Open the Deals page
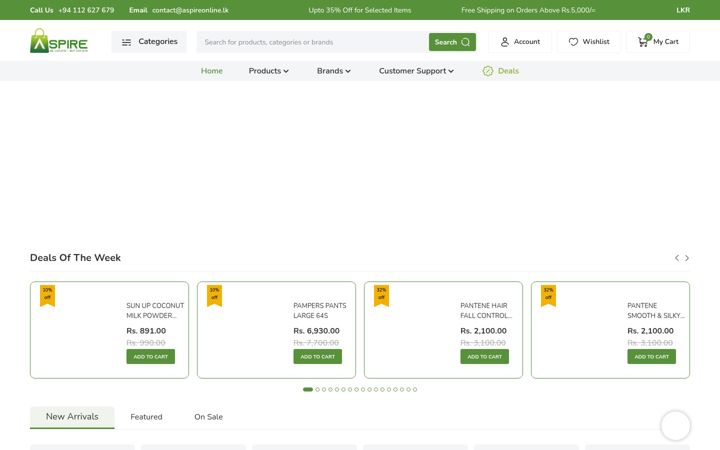The height and width of the screenshot is (450, 720). [x=501, y=71]
